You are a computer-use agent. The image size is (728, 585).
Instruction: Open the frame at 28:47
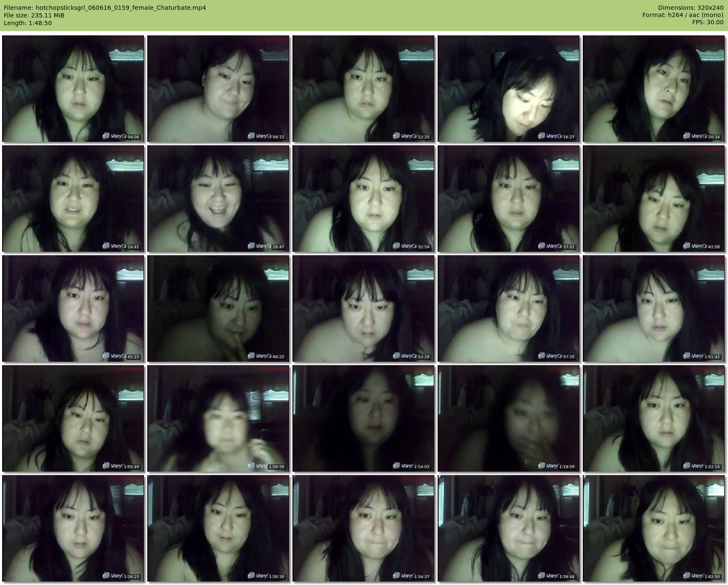pos(218,199)
